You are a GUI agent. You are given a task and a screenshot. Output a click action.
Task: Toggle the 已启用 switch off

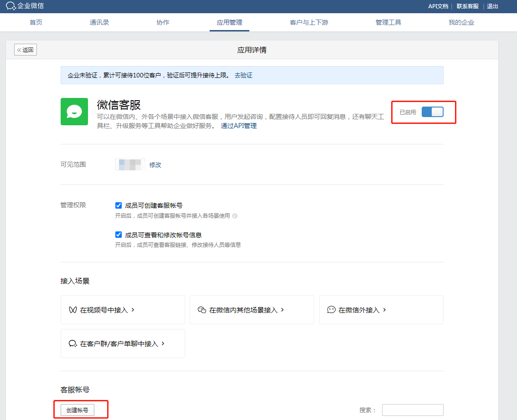click(x=432, y=112)
